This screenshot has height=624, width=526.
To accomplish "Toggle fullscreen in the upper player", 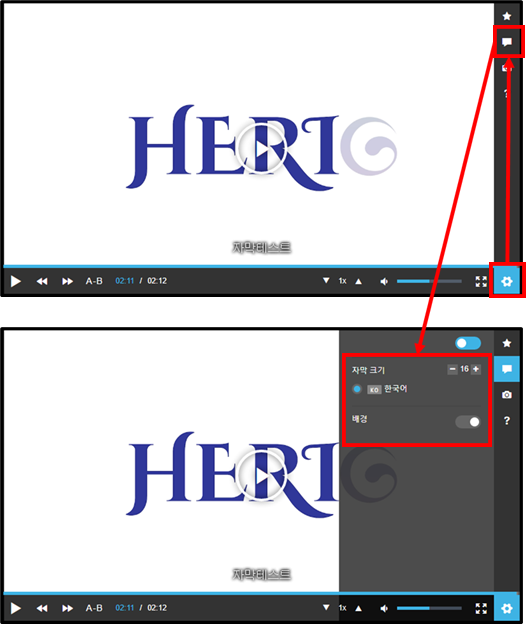I will point(481,281).
